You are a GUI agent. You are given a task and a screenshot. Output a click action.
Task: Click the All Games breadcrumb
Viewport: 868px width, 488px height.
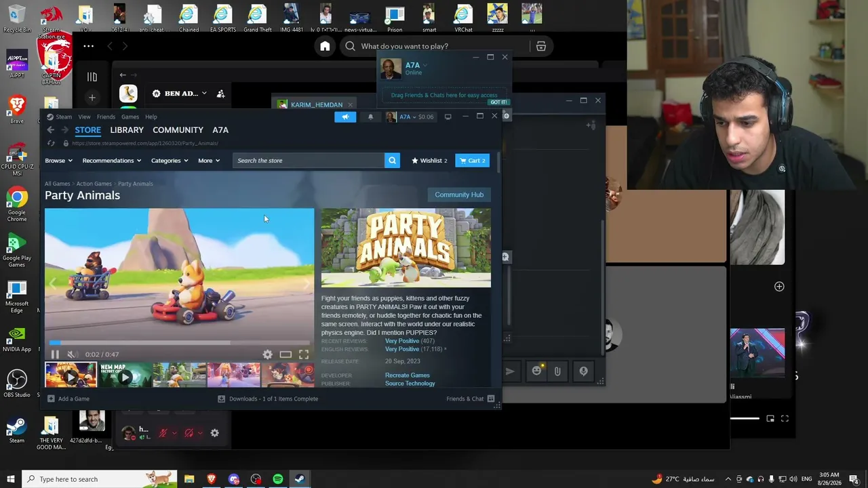[x=58, y=184]
